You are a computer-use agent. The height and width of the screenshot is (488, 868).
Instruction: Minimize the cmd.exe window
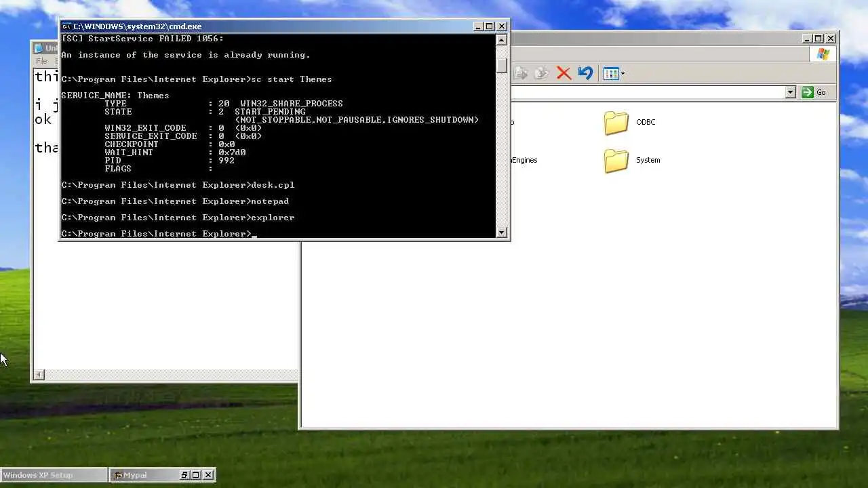(478, 26)
